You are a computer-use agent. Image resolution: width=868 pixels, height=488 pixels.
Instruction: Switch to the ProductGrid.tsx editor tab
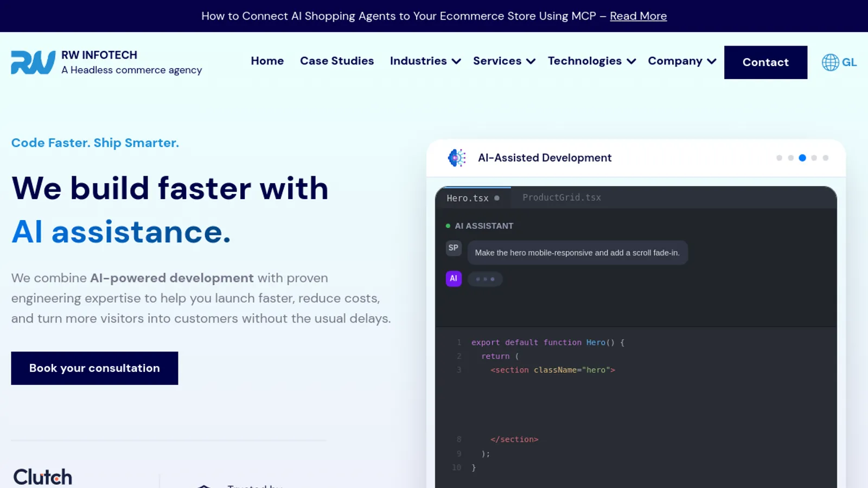(x=561, y=197)
